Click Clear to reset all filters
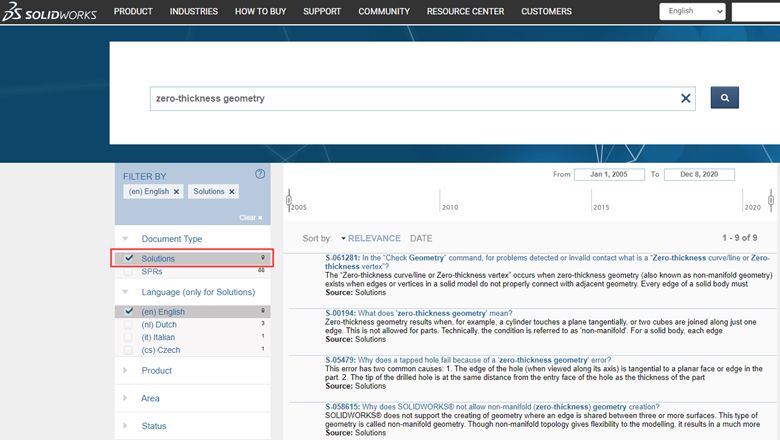The height and width of the screenshot is (440, 780). point(250,218)
